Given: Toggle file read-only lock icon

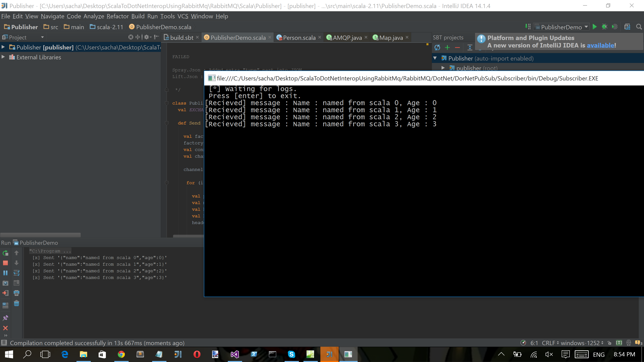Looking at the screenshot, I should coord(609,343).
